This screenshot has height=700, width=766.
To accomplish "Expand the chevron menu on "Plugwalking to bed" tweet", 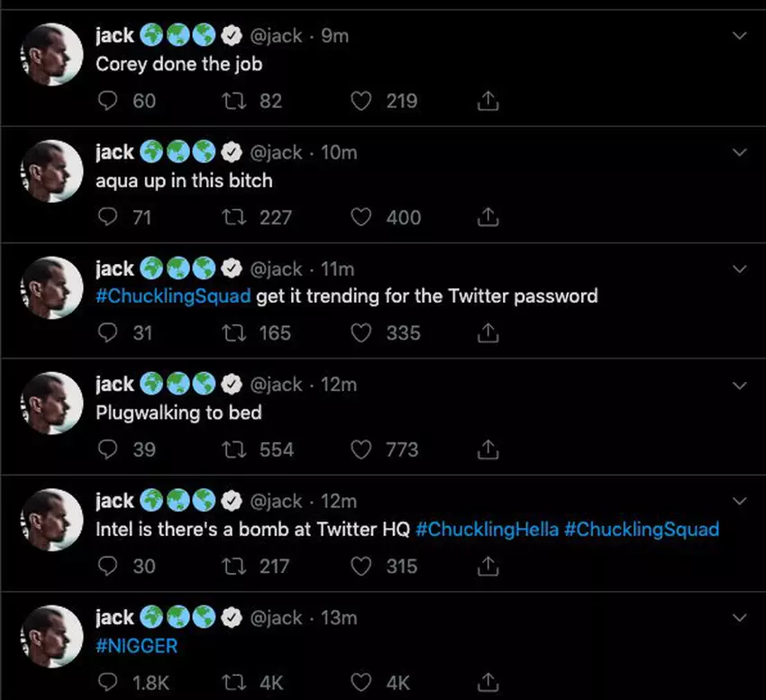I will [x=740, y=385].
